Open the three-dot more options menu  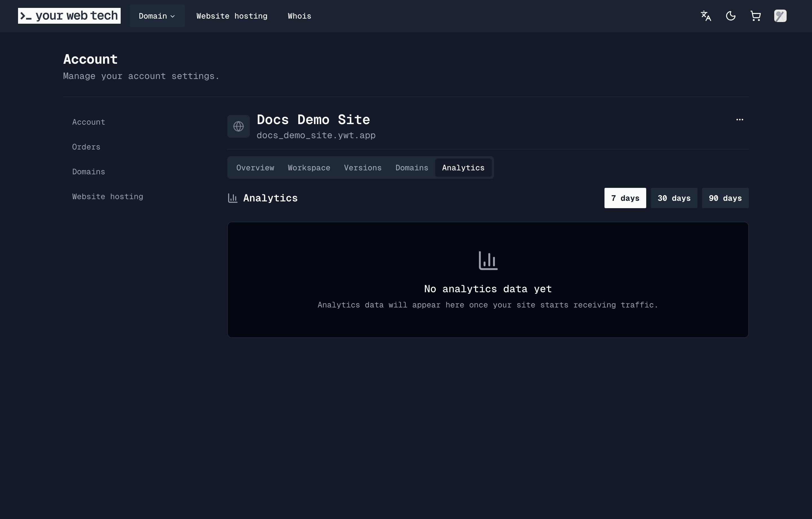point(740,120)
